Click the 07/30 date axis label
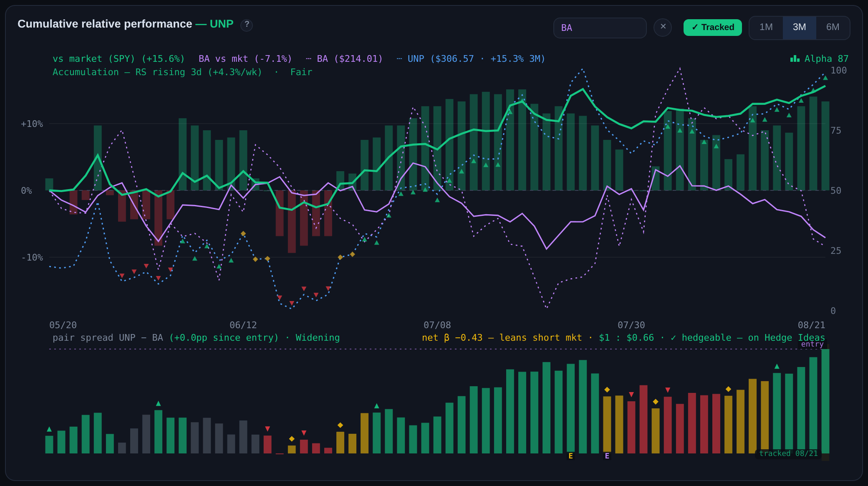Viewport: 868px width, 486px height. point(631,325)
